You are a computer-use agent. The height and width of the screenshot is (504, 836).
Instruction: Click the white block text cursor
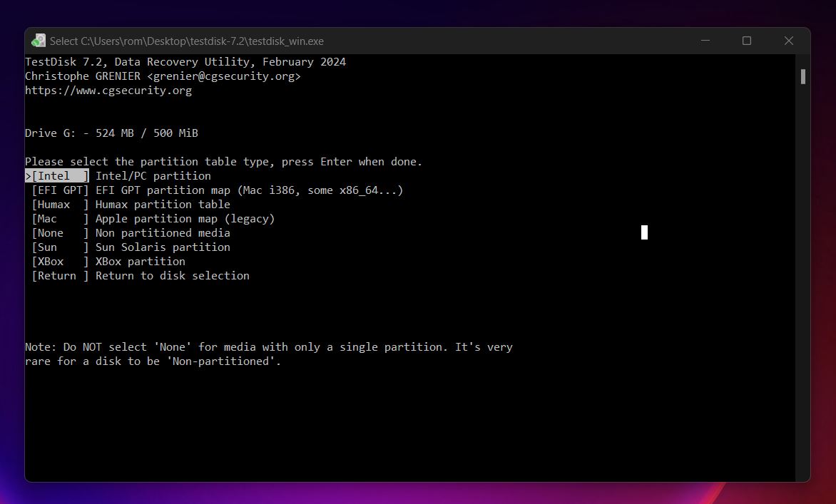644,232
